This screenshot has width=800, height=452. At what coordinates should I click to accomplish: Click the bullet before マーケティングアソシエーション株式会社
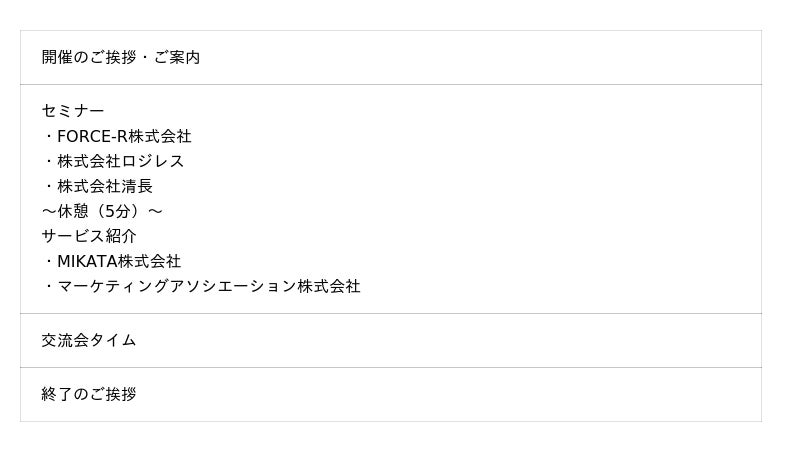(49, 286)
